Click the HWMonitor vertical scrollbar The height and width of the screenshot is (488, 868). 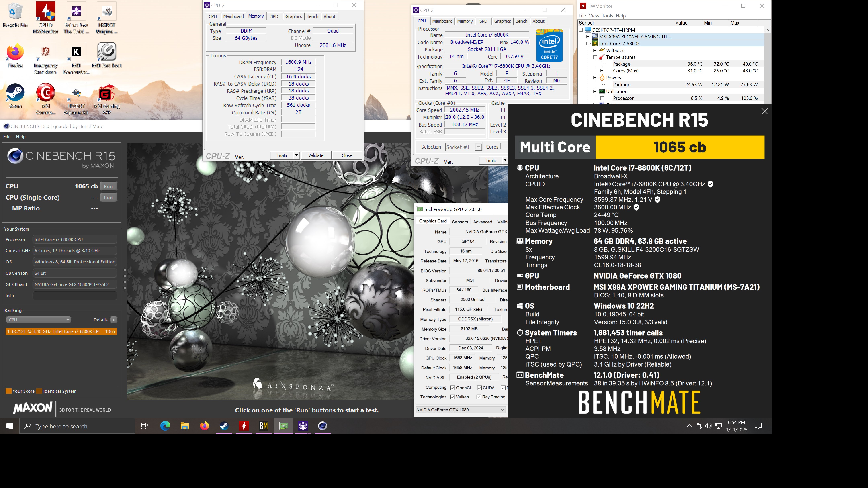click(767, 66)
